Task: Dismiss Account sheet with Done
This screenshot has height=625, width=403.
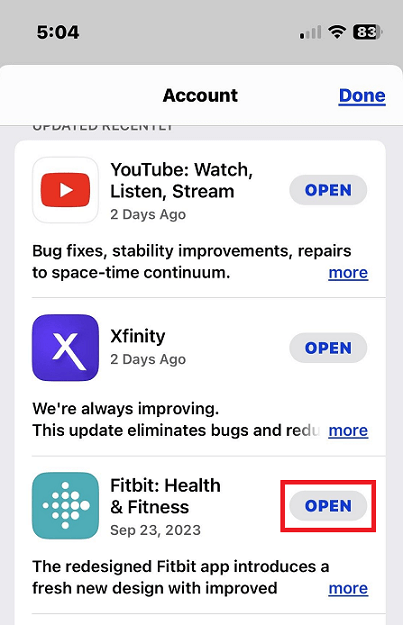Action: tap(362, 96)
